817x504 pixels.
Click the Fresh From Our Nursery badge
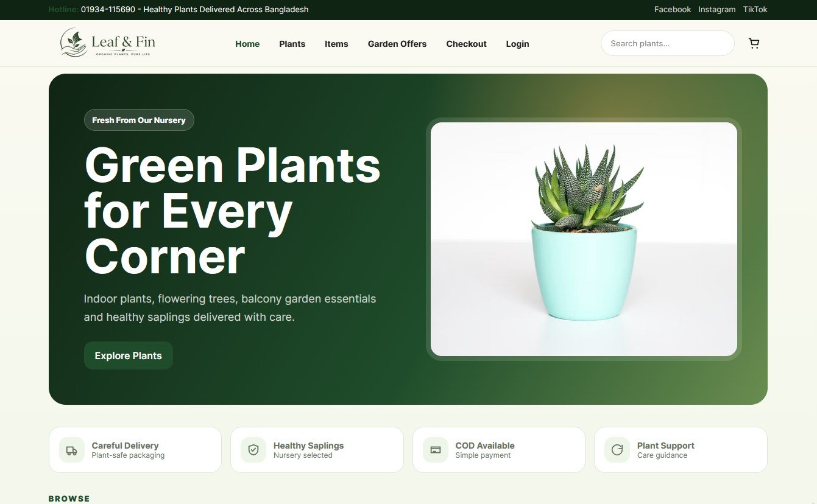[x=139, y=120]
